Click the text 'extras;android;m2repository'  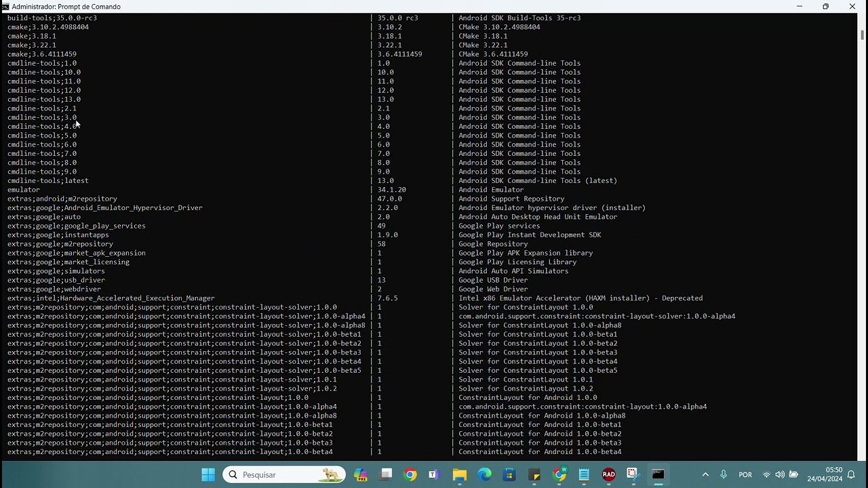(62, 199)
